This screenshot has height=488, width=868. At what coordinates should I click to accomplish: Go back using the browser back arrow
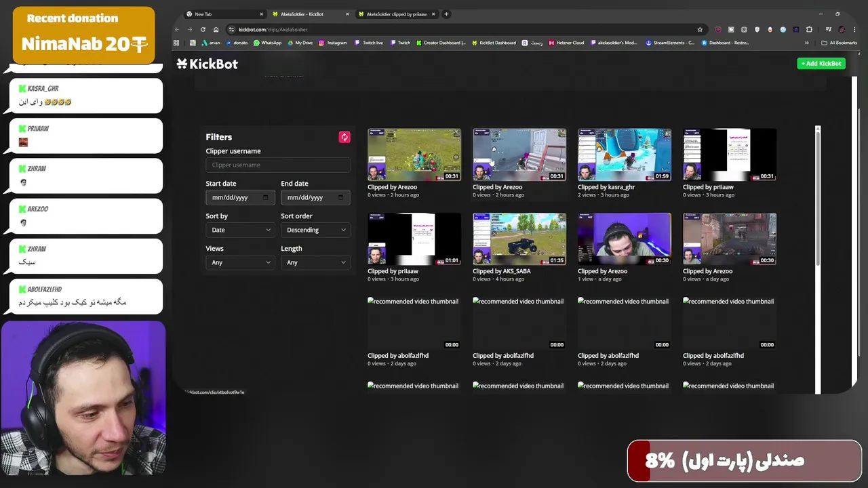coord(177,29)
